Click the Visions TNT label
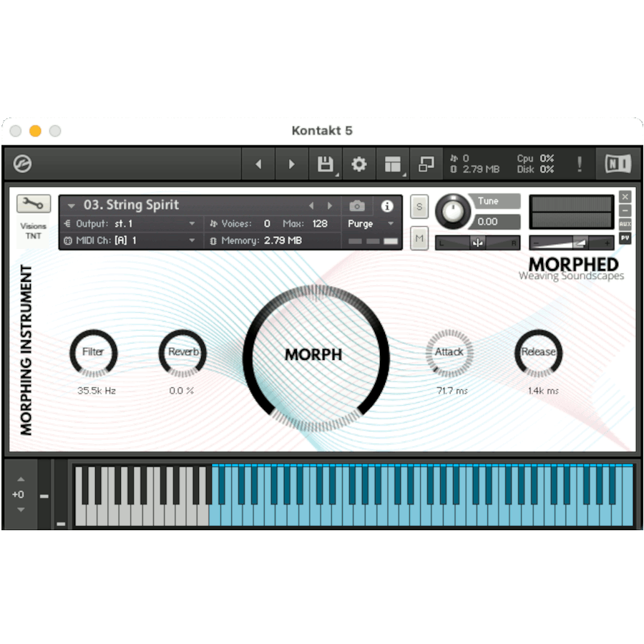 click(x=33, y=231)
